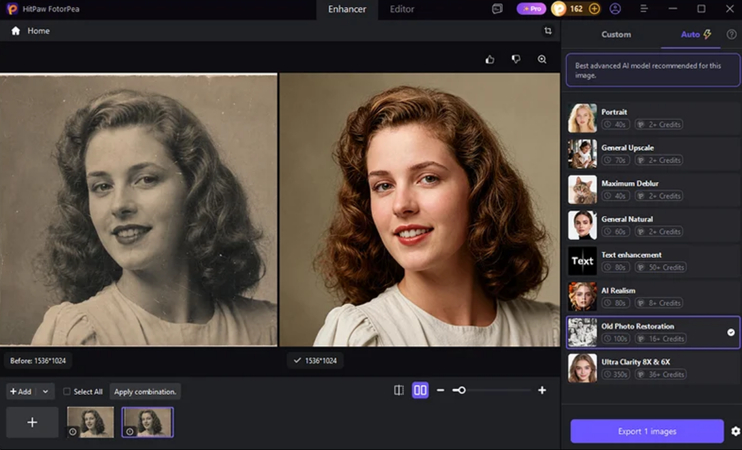Add more credits with plus coin icon
The width and height of the screenshot is (742, 450).
594,9
